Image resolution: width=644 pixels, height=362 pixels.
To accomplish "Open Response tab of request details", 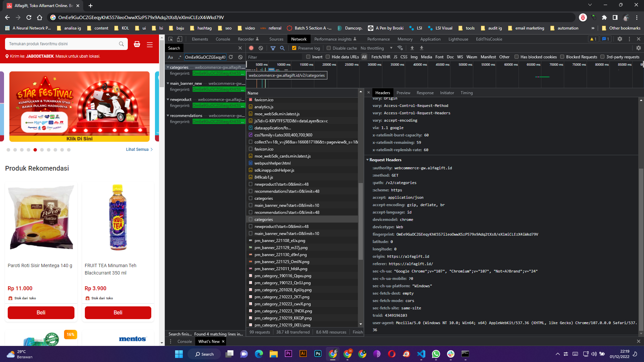I will pos(425,93).
